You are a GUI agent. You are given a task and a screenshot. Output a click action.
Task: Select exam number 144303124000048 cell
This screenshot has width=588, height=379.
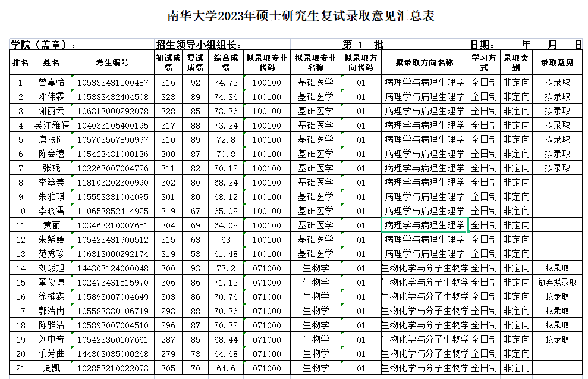(x=112, y=268)
